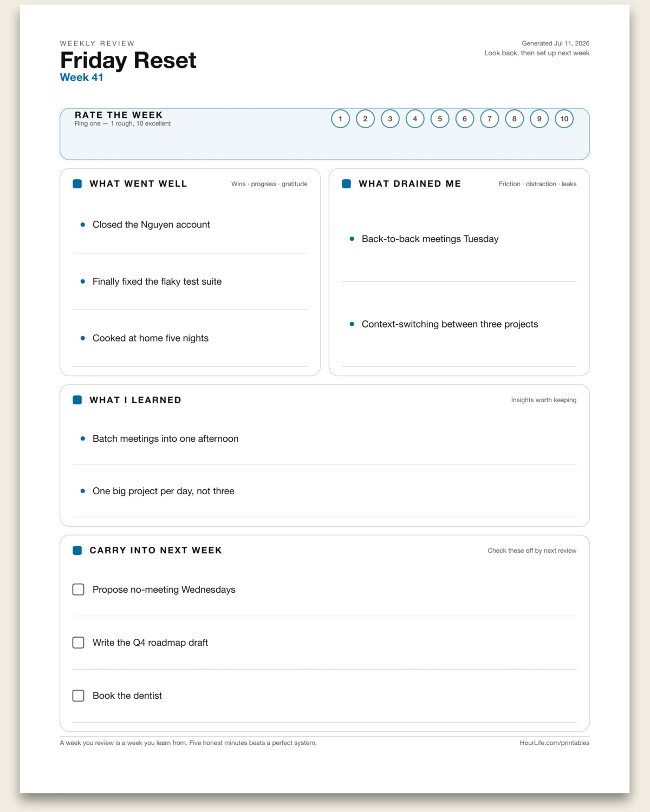
Task: Click the What Drained Me heading
Action: click(x=410, y=184)
